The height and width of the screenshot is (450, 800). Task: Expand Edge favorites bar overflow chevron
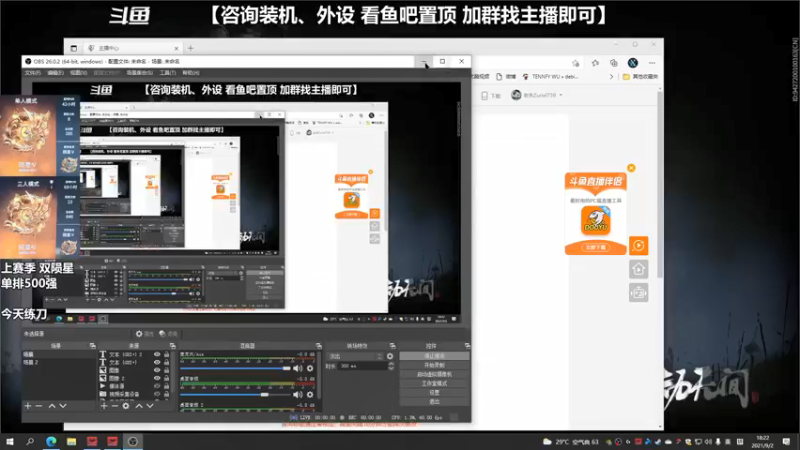coord(611,77)
